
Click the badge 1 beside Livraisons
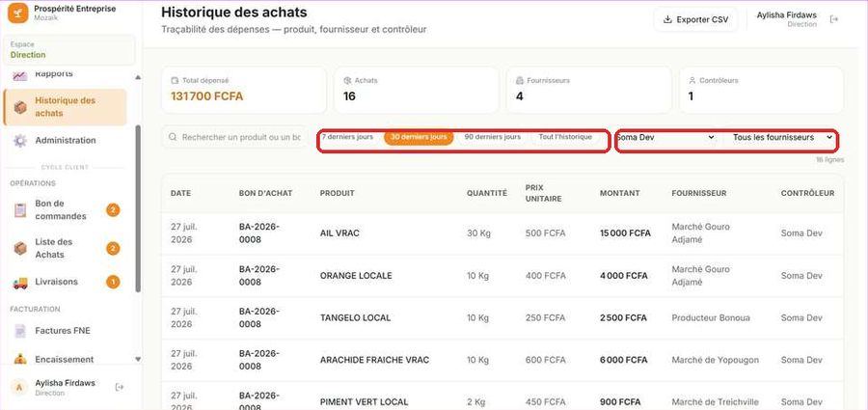coord(113,282)
